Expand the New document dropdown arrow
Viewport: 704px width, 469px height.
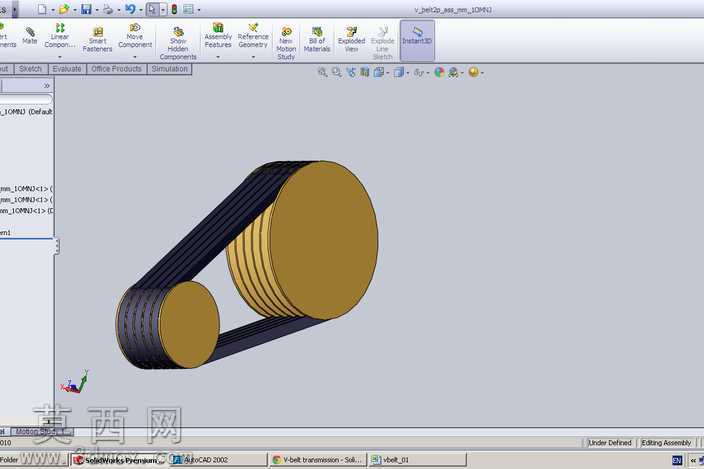[53, 9]
